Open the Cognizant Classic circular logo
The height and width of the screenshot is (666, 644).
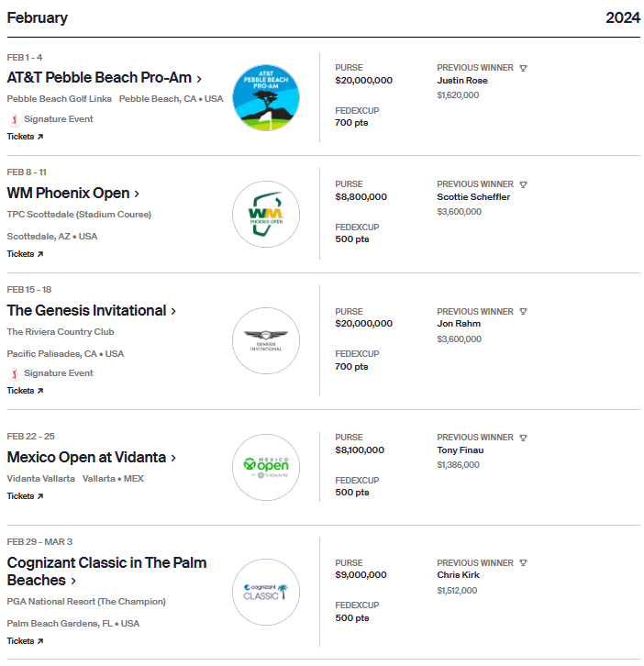266,592
